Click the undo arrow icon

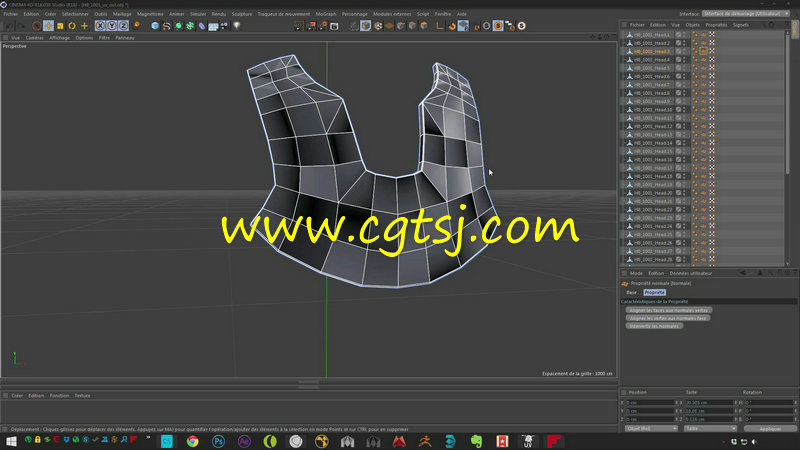9,26
